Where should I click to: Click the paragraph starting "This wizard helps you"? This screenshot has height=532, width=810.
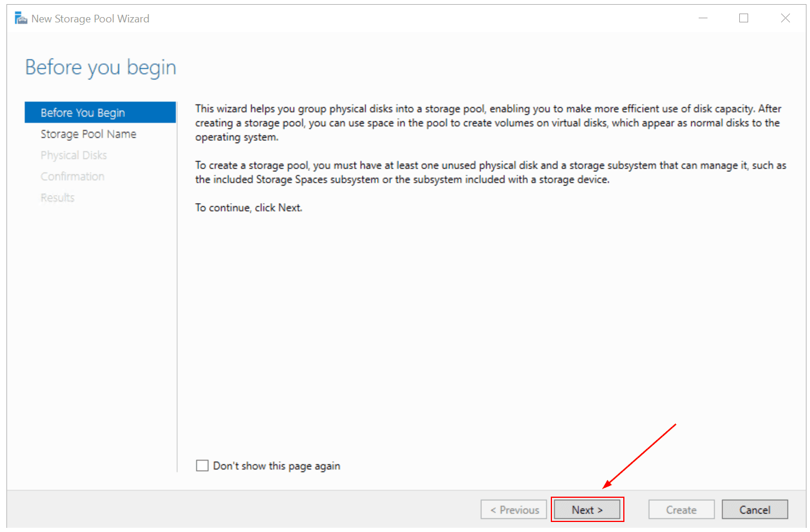pyautogui.click(x=488, y=123)
